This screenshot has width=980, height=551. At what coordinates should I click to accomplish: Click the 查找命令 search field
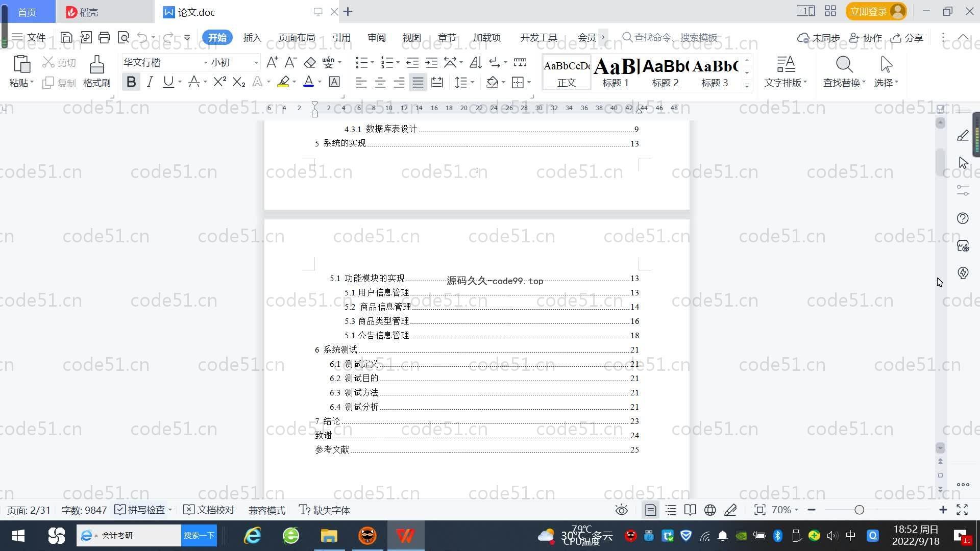coord(675,38)
